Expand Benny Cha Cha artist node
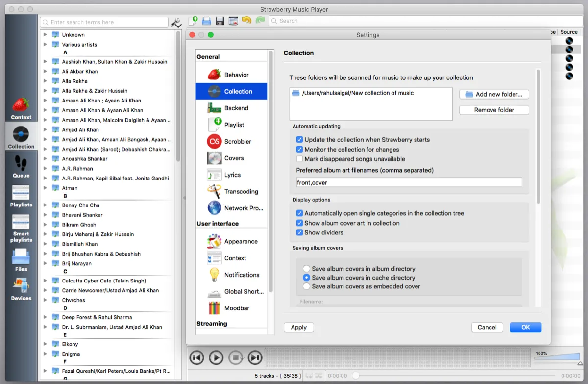Viewport: 588px width, 384px height. (45, 205)
